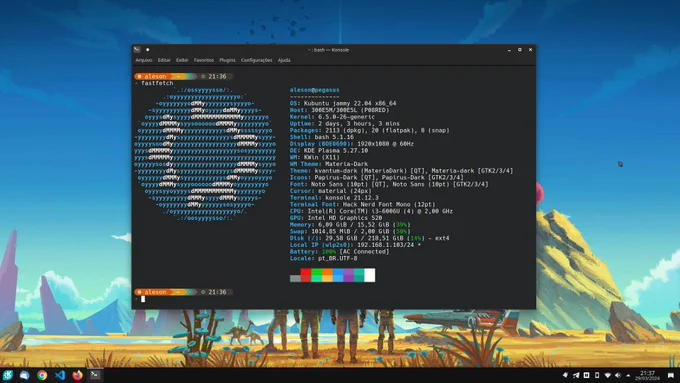680x383 pixels.
Task: Minimize the Konsole window
Action: [x=509, y=50]
